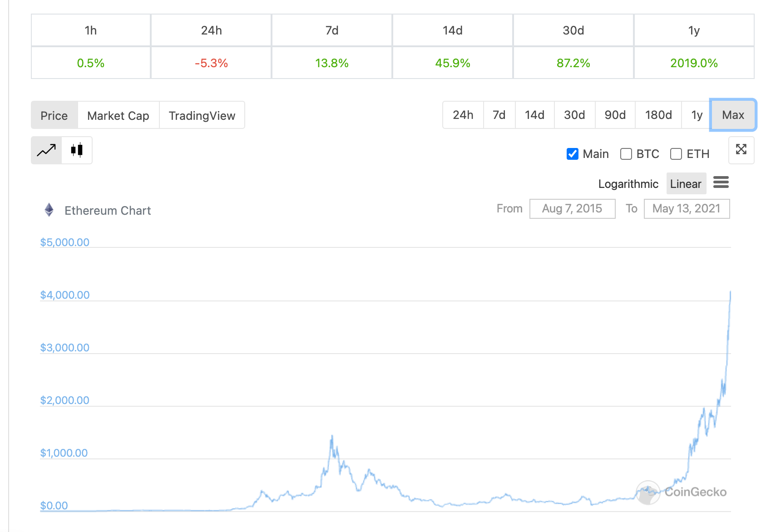The image size is (771, 532).
Task: Open the chart hamburger menu
Action: point(721,182)
